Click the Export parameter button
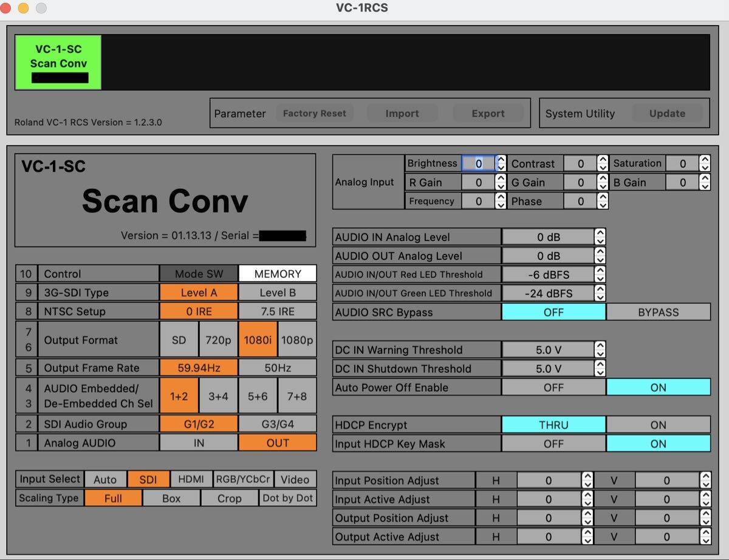The height and width of the screenshot is (560, 729). 488,114
